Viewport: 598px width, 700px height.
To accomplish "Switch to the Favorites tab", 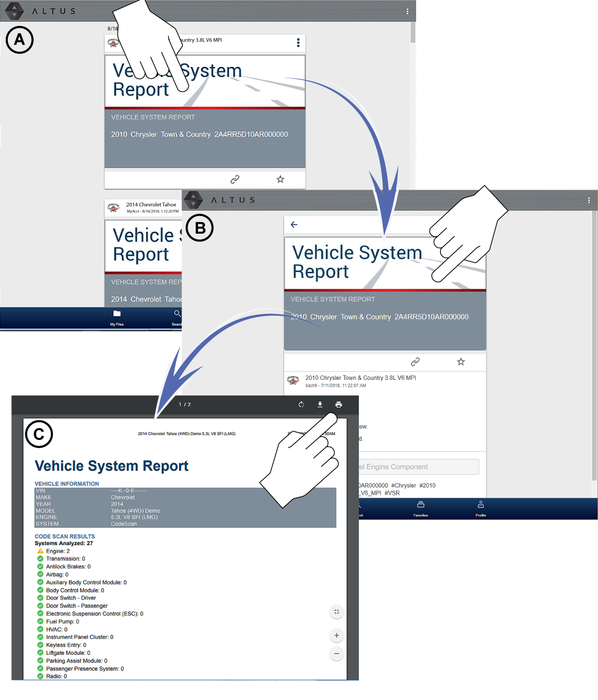I will click(421, 508).
